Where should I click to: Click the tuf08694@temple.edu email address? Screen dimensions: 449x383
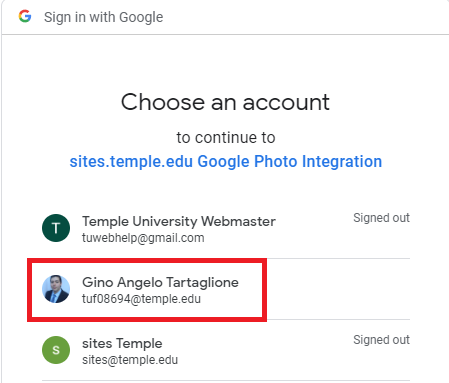(x=141, y=299)
